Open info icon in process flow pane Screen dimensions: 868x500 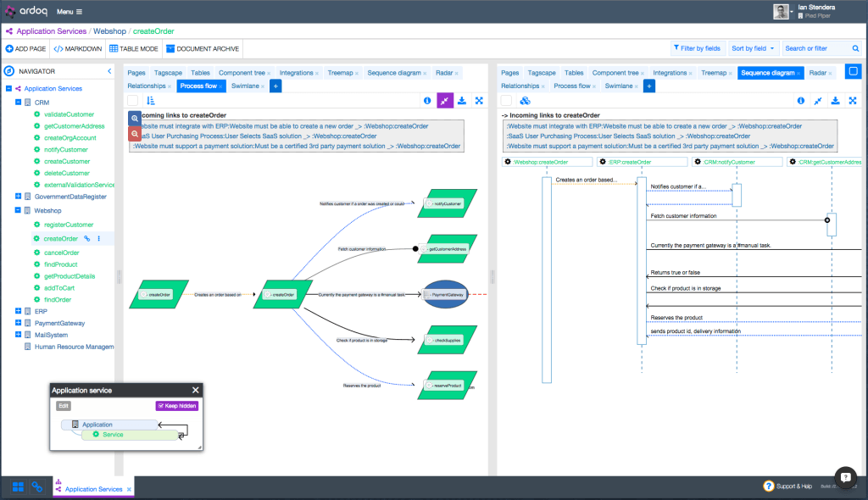pos(427,101)
